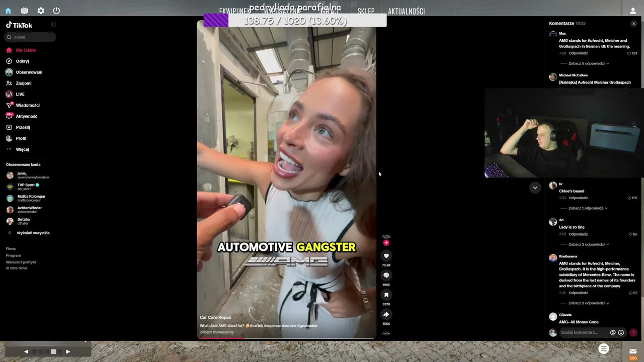The width and height of the screenshot is (644, 362).
Task: Expand Zobacz 2 odpowiedzi under Kiwibanana's comment
Action: click(589, 303)
